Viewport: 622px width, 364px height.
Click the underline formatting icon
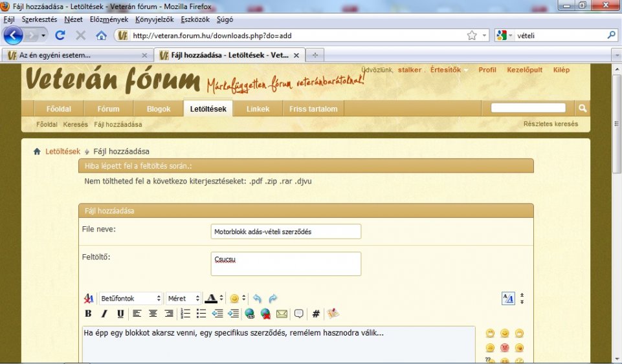(120, 314)
